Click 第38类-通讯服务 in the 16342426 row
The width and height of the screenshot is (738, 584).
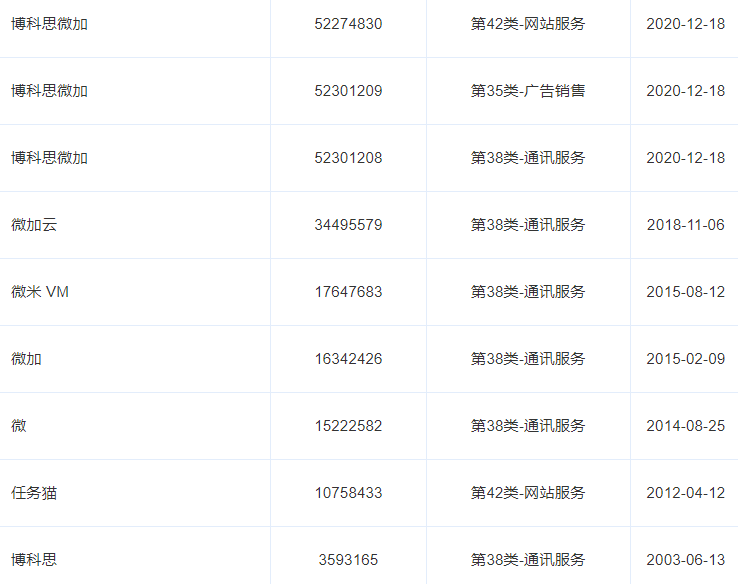point(528,359)
